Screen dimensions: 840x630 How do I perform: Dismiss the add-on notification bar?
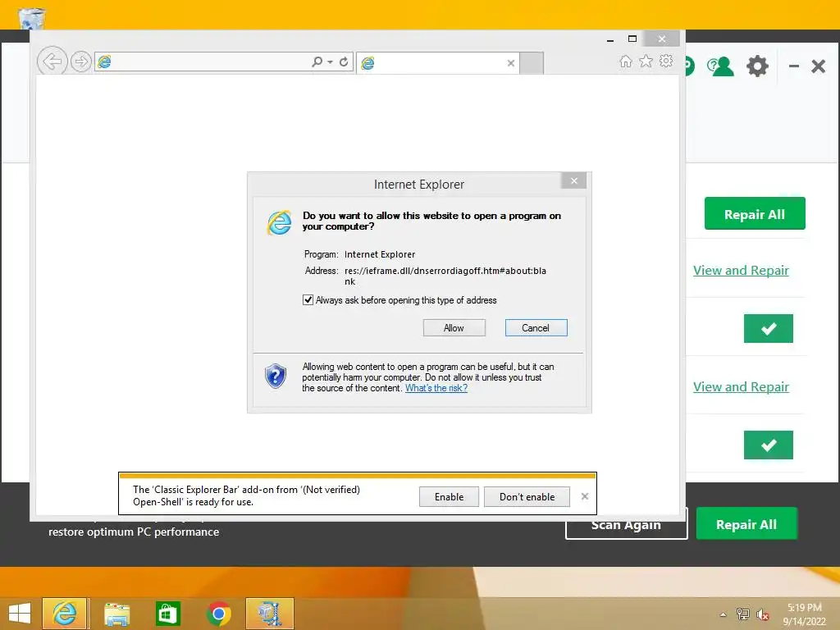point(584,496)
